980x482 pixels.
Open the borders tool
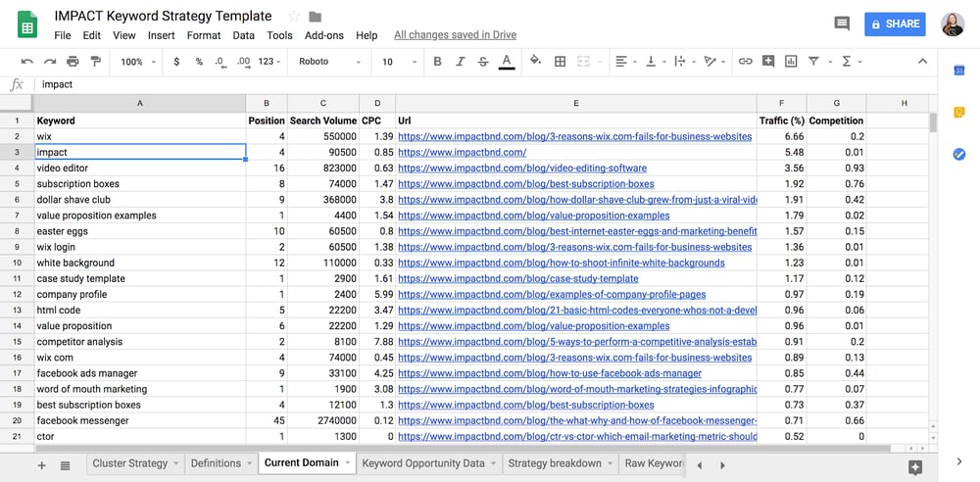point(560,62)
